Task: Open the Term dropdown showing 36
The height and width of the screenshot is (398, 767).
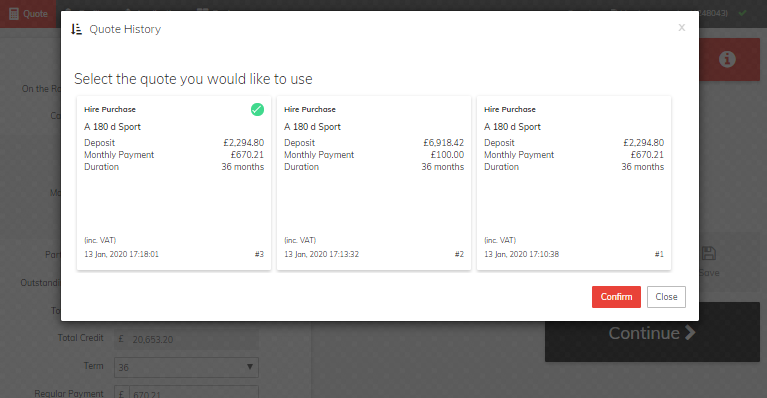Action: pyautogui.click(x=186, y=367)
